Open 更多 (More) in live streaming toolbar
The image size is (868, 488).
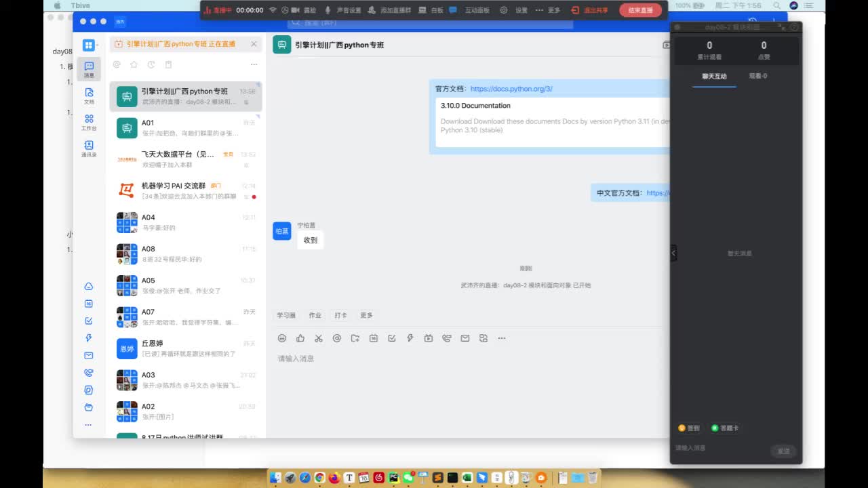[548, 10]
